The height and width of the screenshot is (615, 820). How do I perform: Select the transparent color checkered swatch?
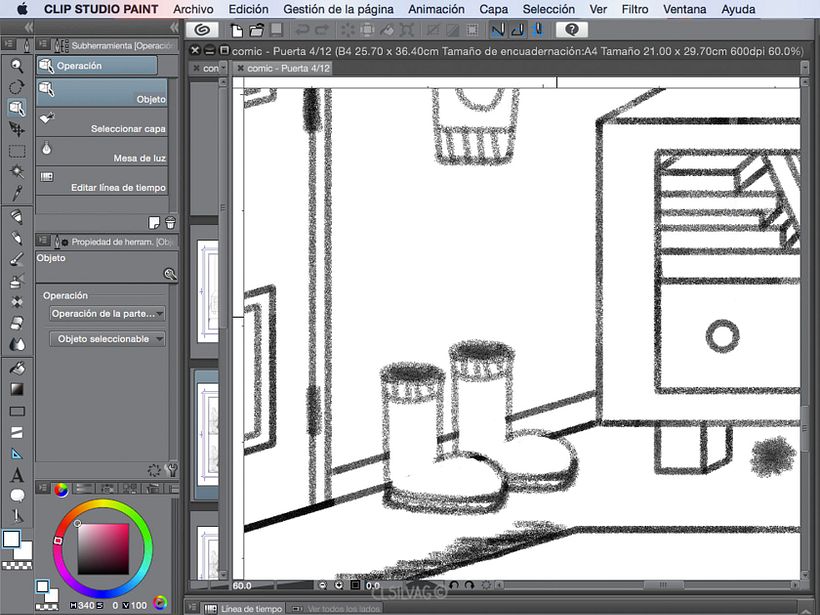16,565
